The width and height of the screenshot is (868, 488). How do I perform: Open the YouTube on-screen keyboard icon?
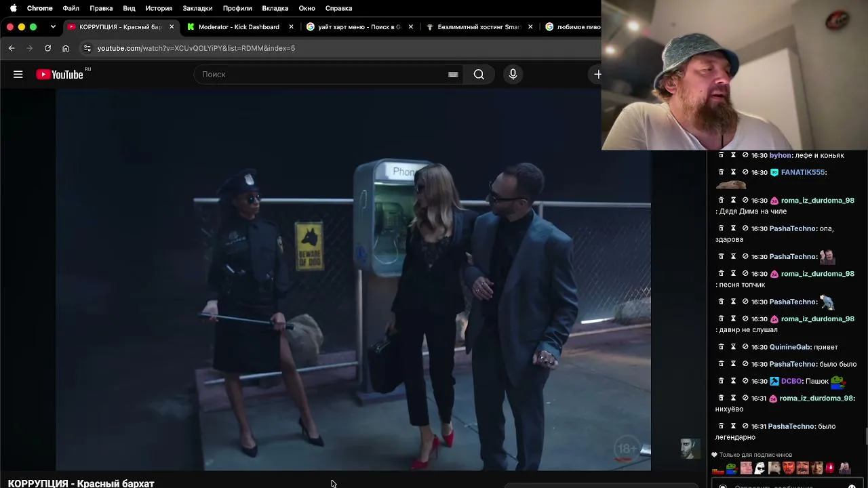[x=453, y=75]
